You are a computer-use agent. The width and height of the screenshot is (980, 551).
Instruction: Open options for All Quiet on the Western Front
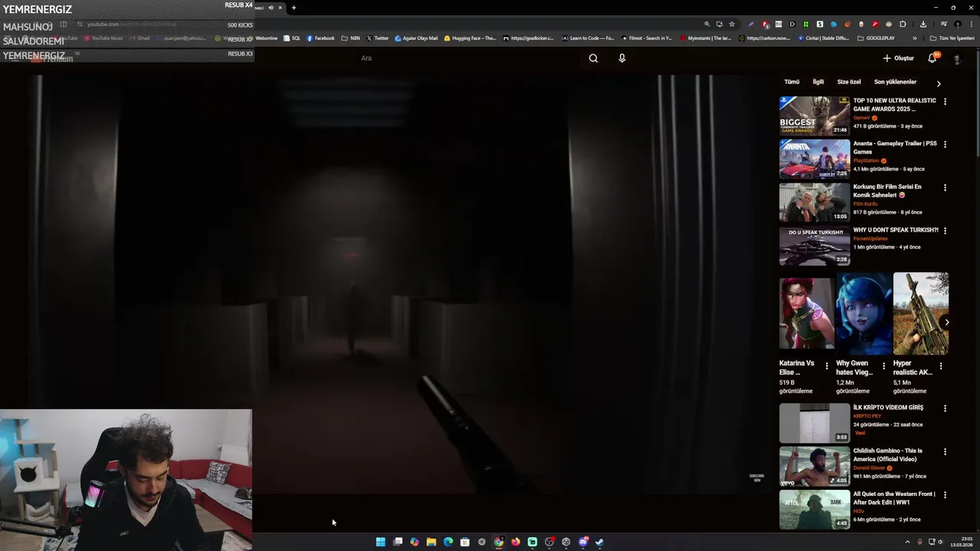point(945,495)
